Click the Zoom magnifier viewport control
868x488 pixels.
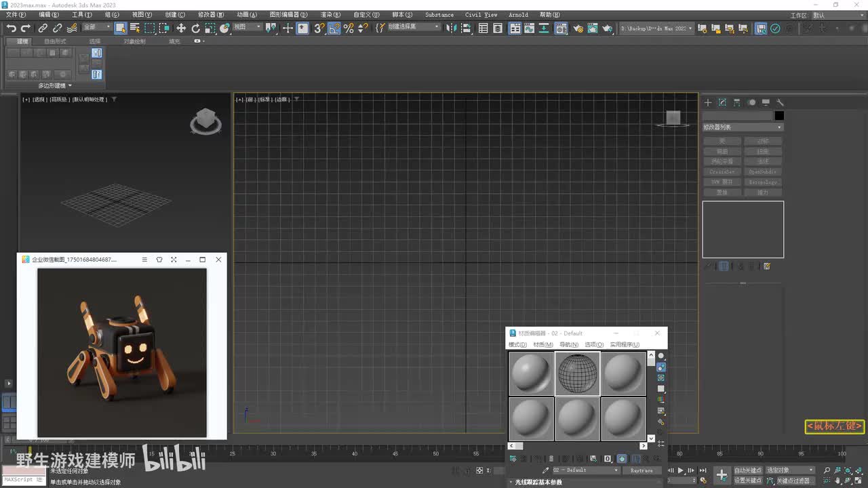point(827,470)
